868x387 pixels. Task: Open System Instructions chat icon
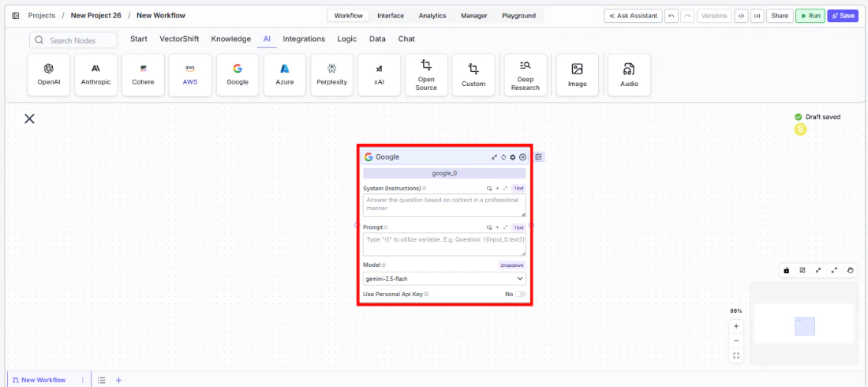pyautogui.click(x=488, y=189)
